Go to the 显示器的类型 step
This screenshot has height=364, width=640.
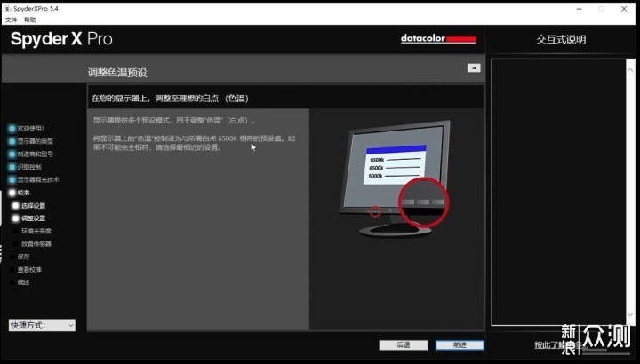[x=31, y=141]
